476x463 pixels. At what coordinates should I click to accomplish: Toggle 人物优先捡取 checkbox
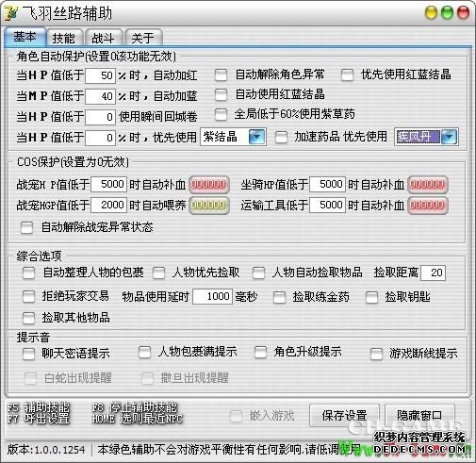point(158,273)
